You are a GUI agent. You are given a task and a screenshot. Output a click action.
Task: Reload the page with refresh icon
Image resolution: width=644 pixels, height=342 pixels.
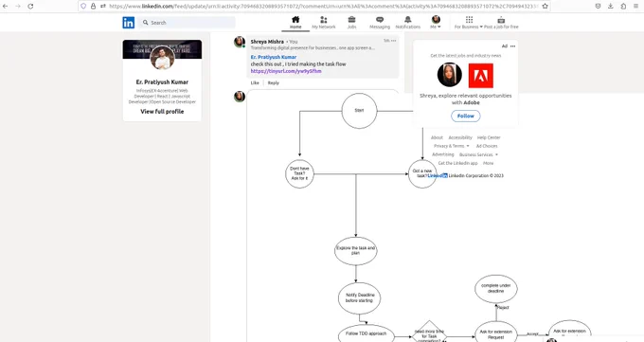coord(30,7)
